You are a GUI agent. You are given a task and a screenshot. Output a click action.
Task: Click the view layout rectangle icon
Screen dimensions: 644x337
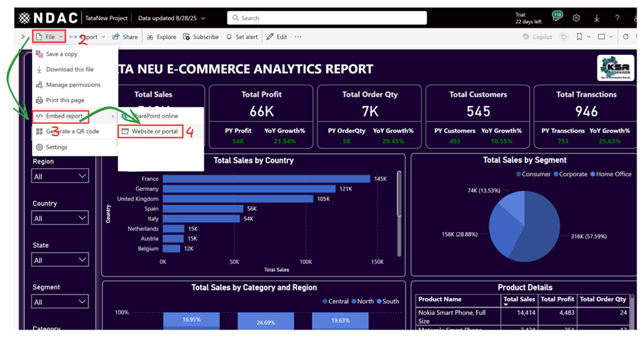(602, 36)
